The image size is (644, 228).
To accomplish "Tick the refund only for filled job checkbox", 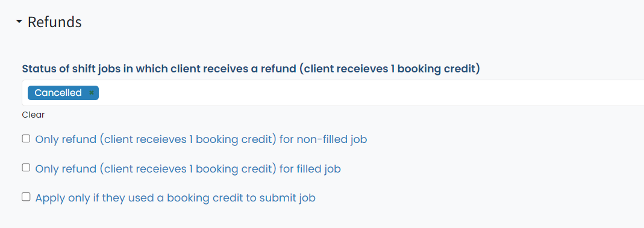I will click(26, 168).
